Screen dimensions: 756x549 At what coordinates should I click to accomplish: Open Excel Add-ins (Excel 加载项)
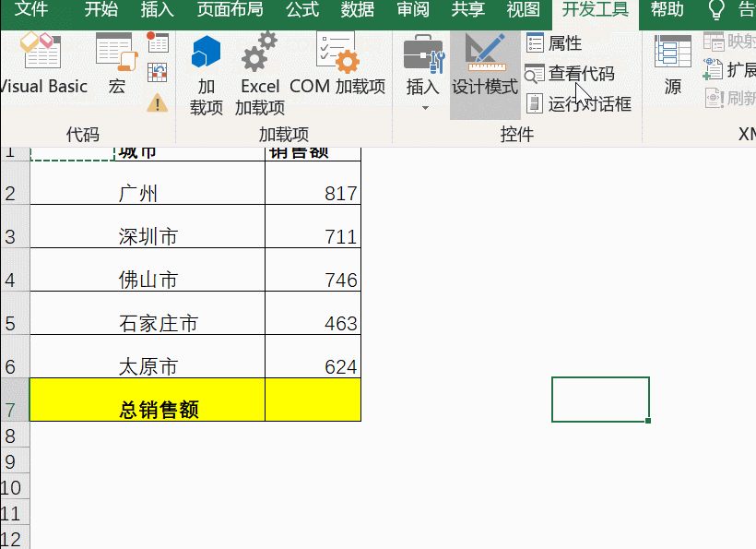260,75
